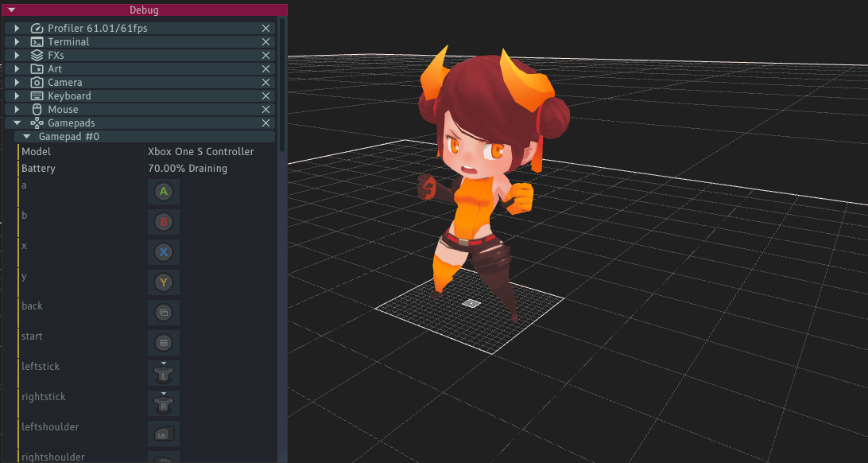Viewport: 868px width, 463px height.
Task: Click the yellow Y gamepad button icon
Action: pos(163,282)
